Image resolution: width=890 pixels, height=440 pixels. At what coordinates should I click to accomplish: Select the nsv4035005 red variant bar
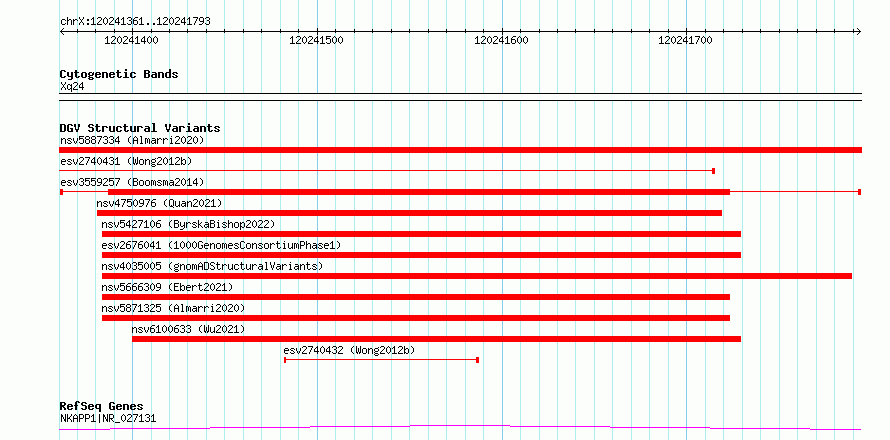click(477, 276)
